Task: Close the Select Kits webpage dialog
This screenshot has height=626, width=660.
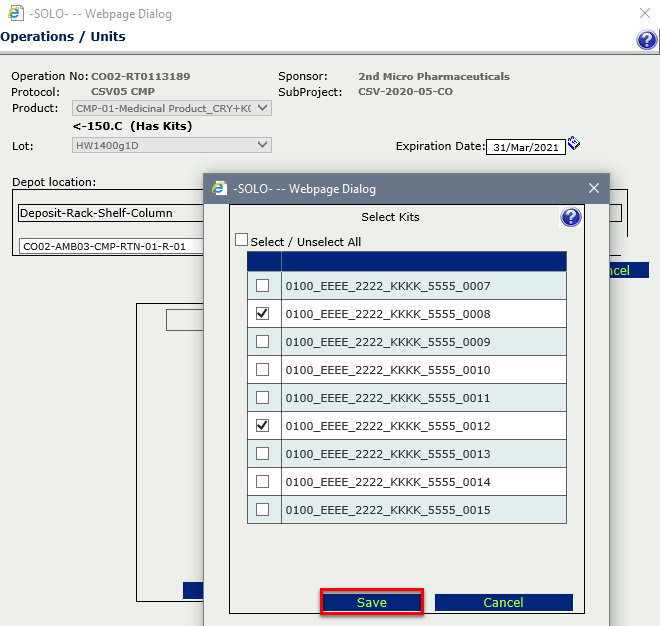Action: [x=594, y=188]
